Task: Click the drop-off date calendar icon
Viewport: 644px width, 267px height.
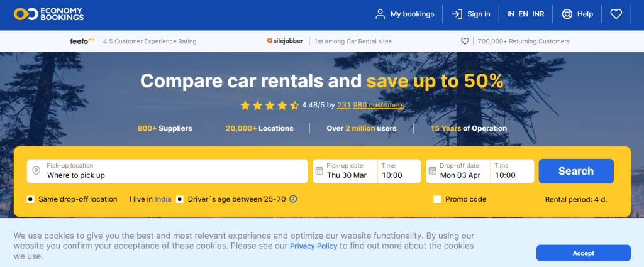Action: (432, 171)
